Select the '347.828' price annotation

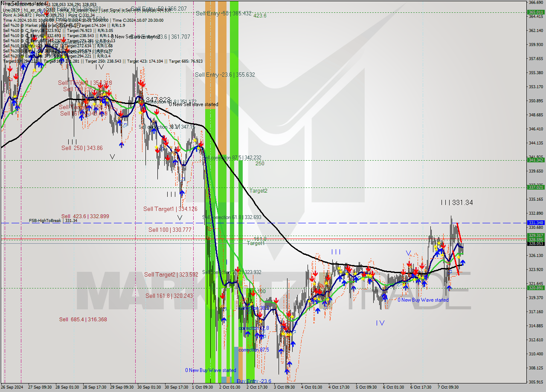tap(158, 100)
